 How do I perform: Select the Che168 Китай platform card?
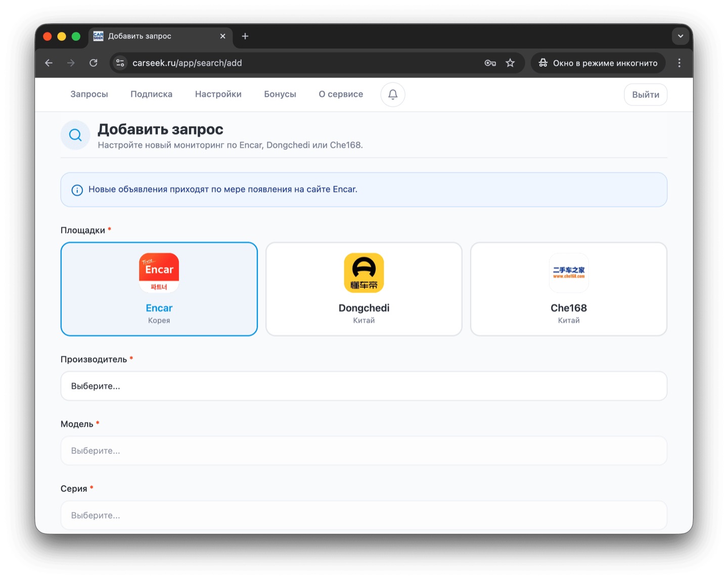click(569, 289)
